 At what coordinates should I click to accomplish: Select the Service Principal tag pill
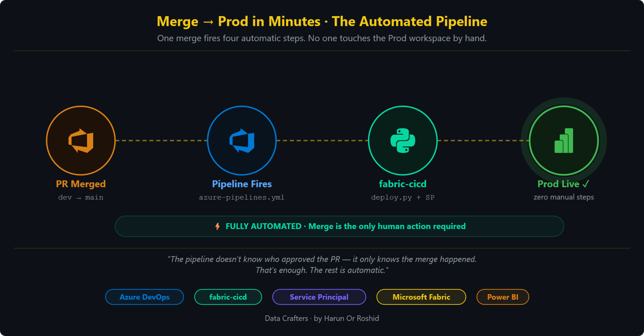click(x=319, y=297)
